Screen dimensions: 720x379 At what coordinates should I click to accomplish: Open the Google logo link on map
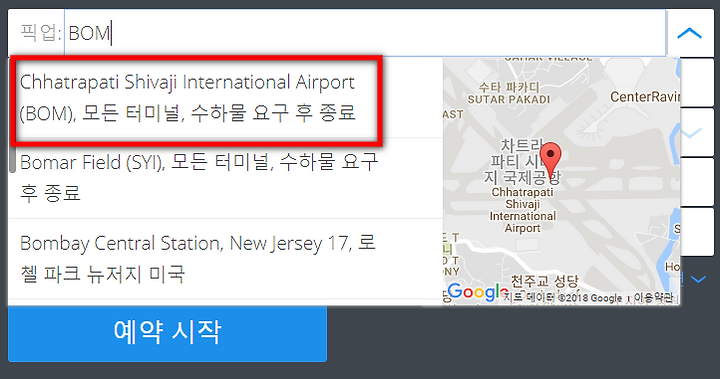[x=478, y=292]
